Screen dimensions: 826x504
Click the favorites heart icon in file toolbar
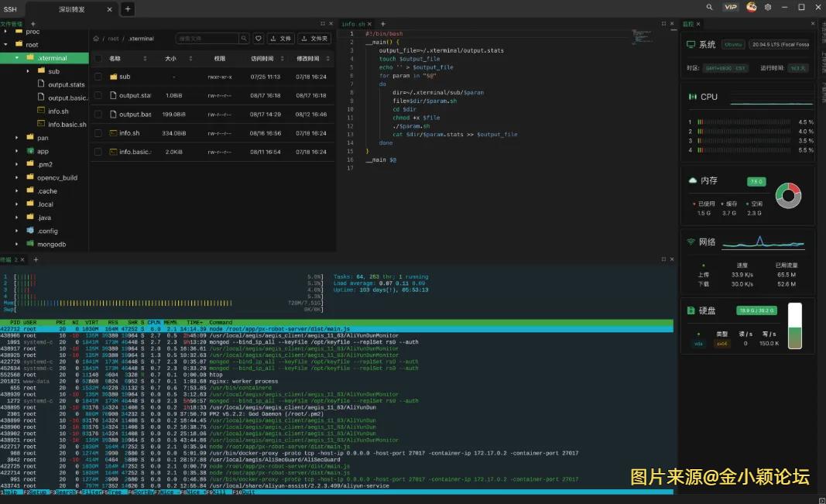coord(259,38)
